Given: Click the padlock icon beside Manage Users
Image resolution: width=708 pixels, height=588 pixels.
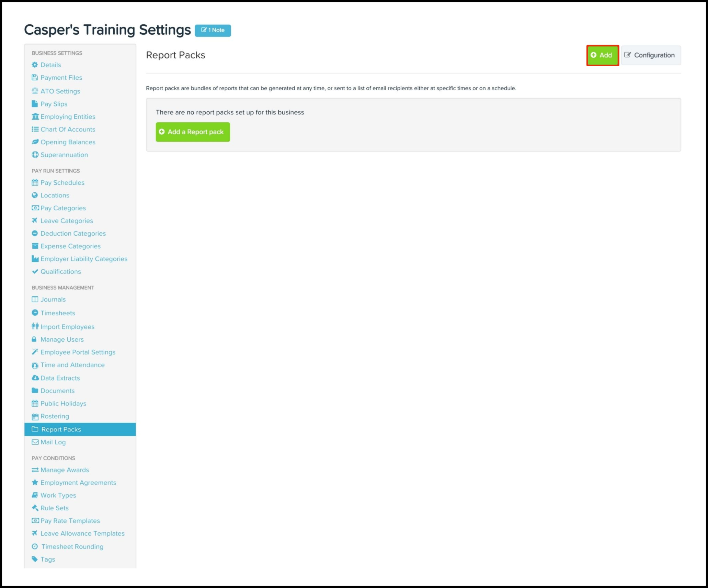Looking at the screenshot, I should coord(34,339).
